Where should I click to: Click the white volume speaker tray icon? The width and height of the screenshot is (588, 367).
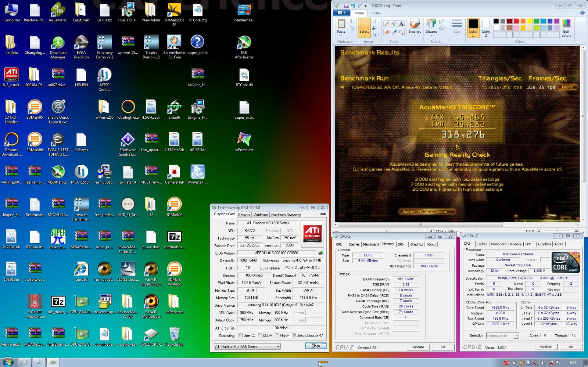click(543, 363)
